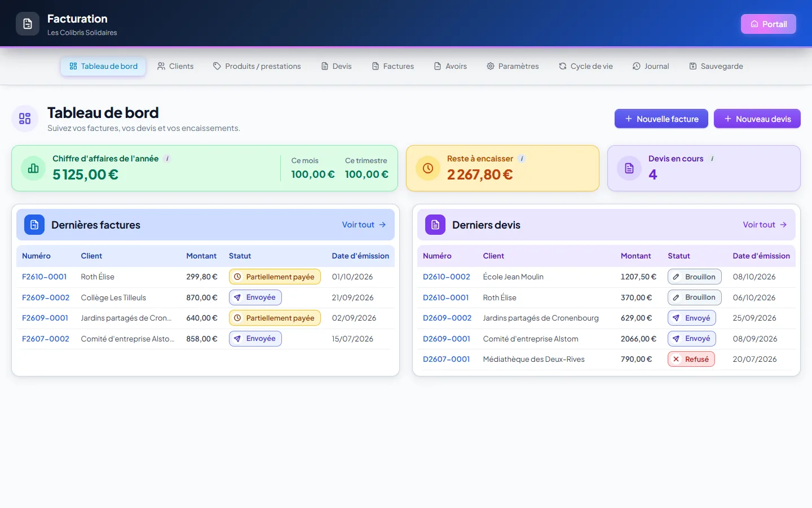Open invoice F2610-0001
812x508 pixels.
click(x=45, y=277)
